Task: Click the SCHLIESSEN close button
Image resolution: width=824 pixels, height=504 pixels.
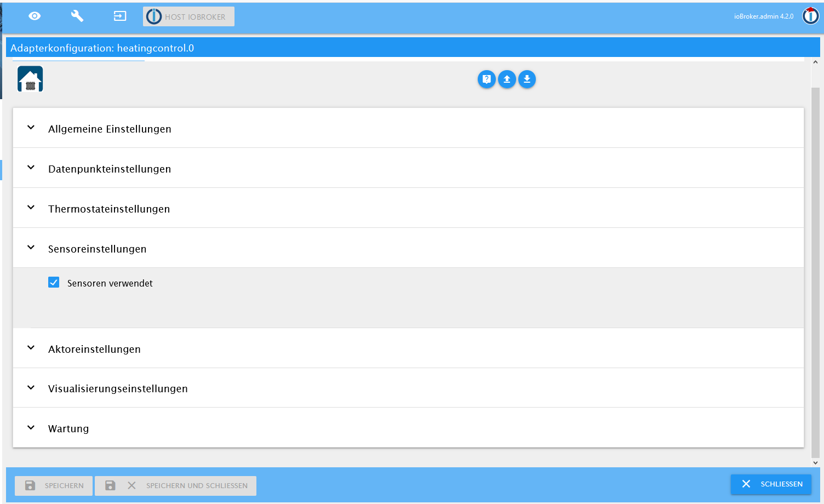Action: 771,484
